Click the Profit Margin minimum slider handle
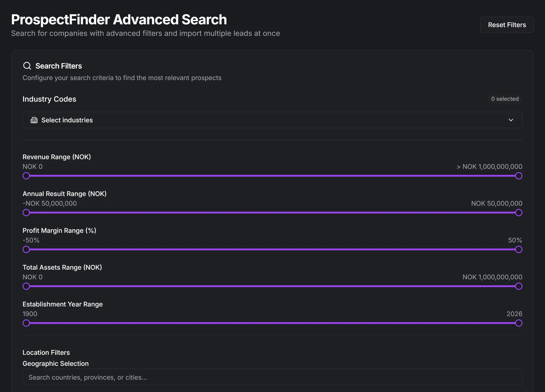 26,249
